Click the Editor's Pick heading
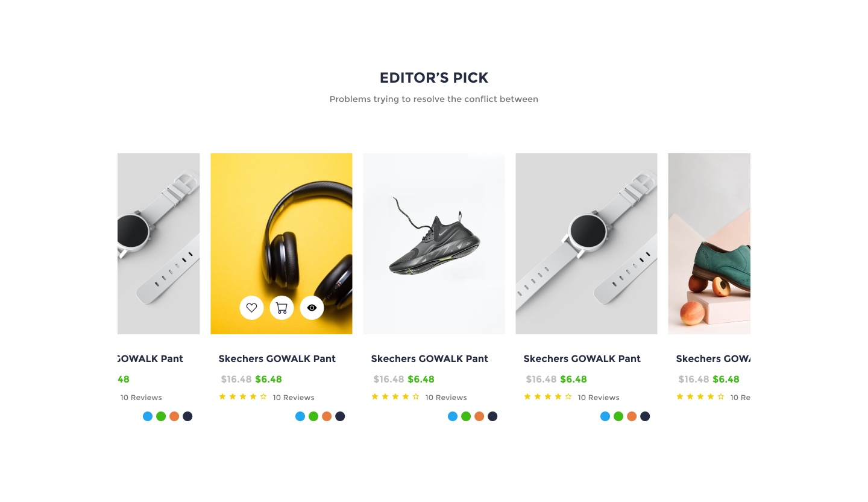Screen dimensions: 868x502 434,78
